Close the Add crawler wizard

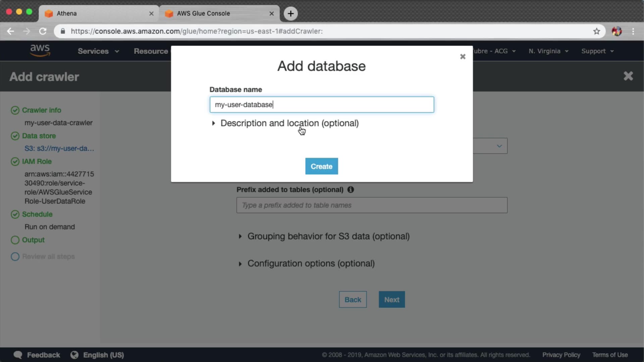coord(628,76)
